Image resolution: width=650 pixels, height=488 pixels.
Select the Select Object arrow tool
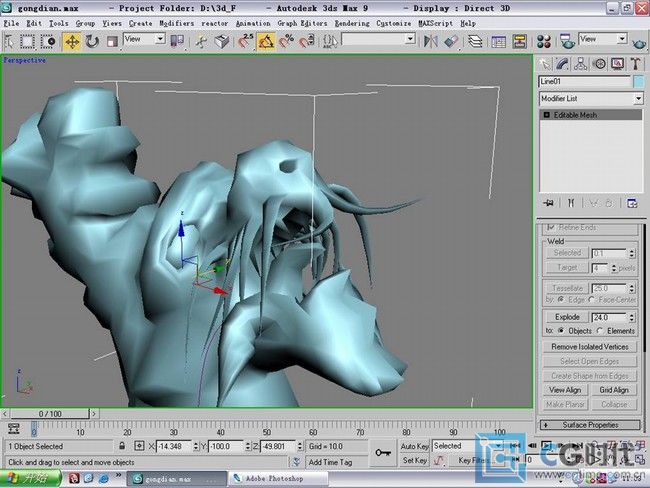9,41
